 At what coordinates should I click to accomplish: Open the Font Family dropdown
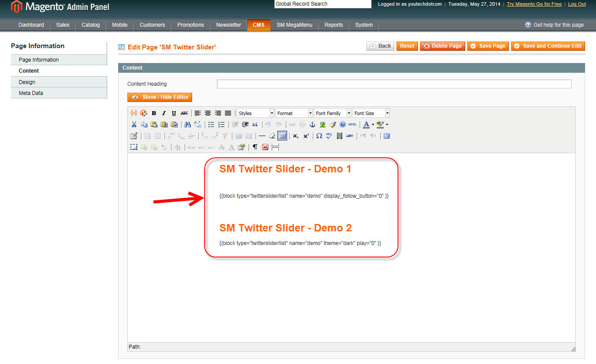[x=333, y=113]
